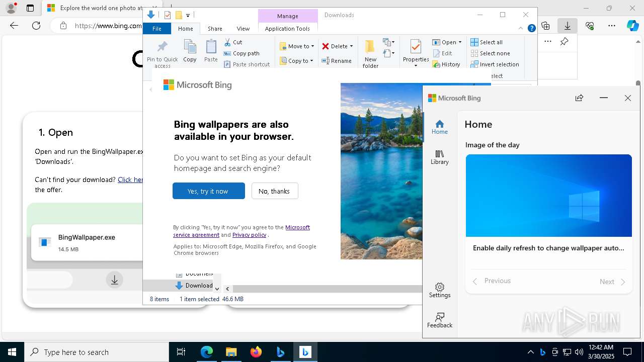Switch to the Home ribbon tab
Viewport: 644px width, 362px height.
click(185, 29)
